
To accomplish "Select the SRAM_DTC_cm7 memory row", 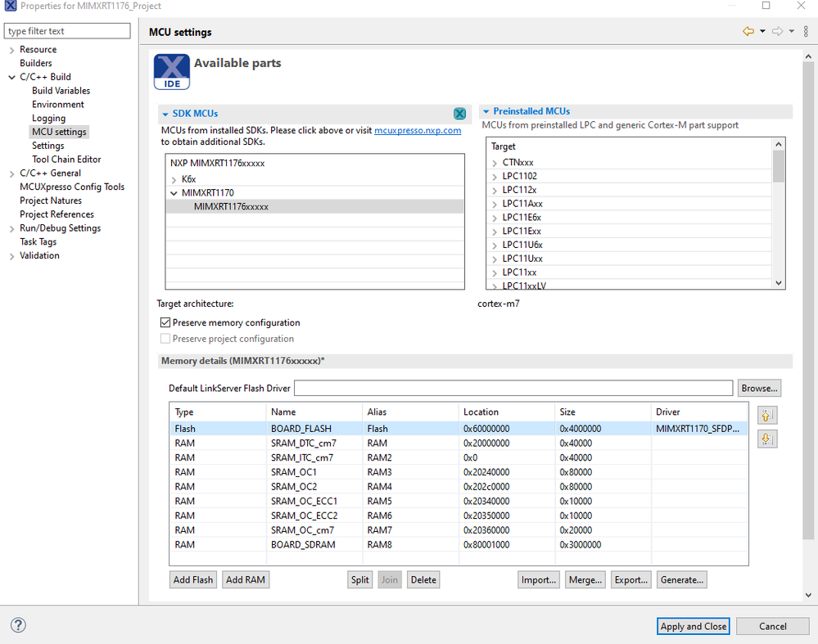I will (459, 444).
